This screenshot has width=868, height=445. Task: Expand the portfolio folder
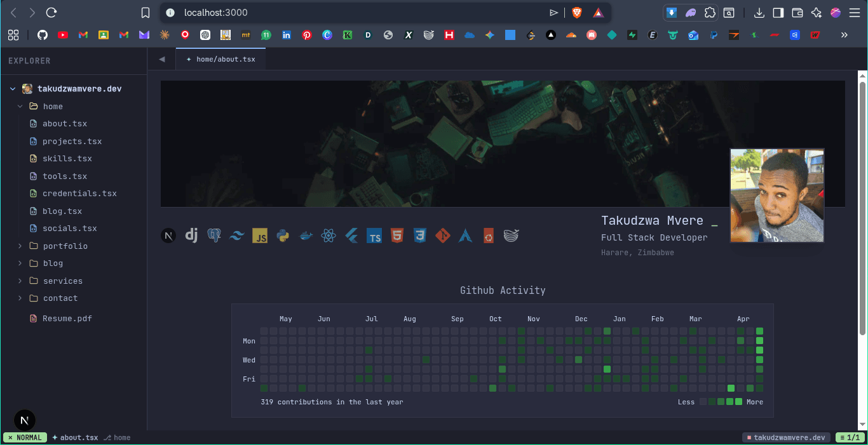[20, 246]
